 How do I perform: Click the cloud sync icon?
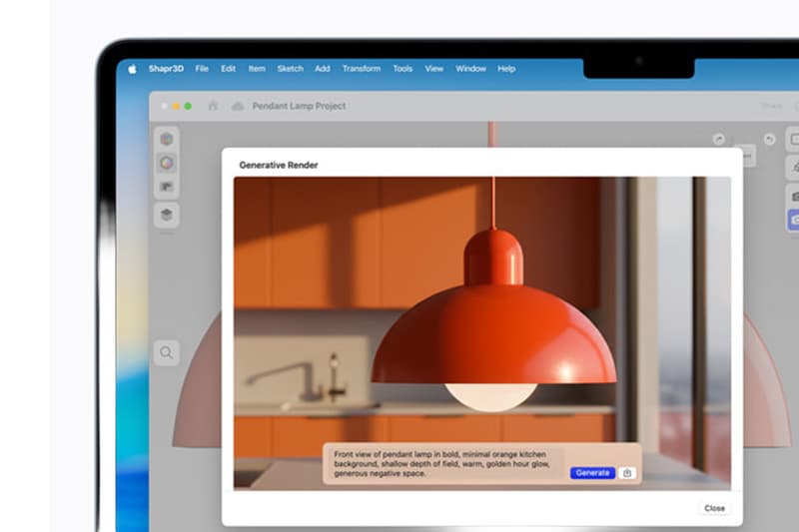coord(238,106)
